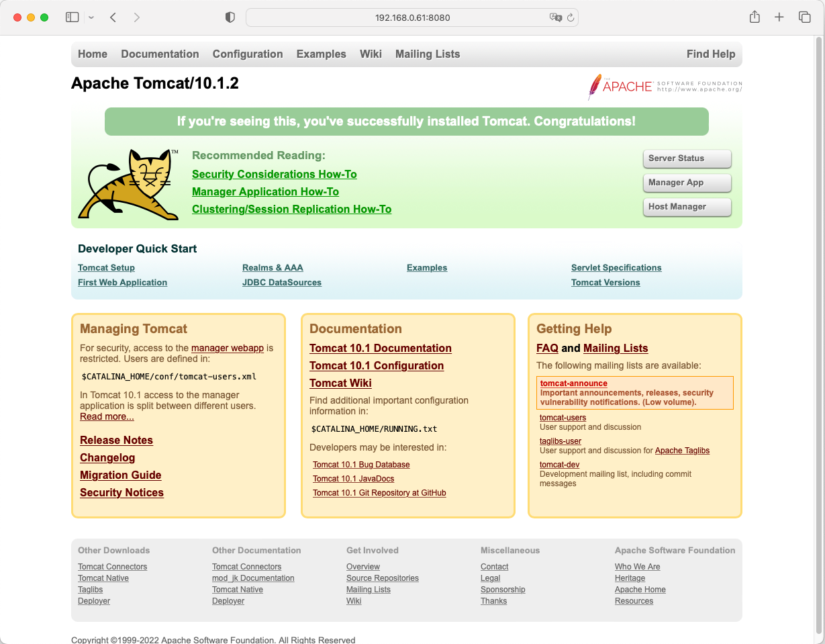Click the manager webapp link
825x644 pixels.
click(228, 348)
